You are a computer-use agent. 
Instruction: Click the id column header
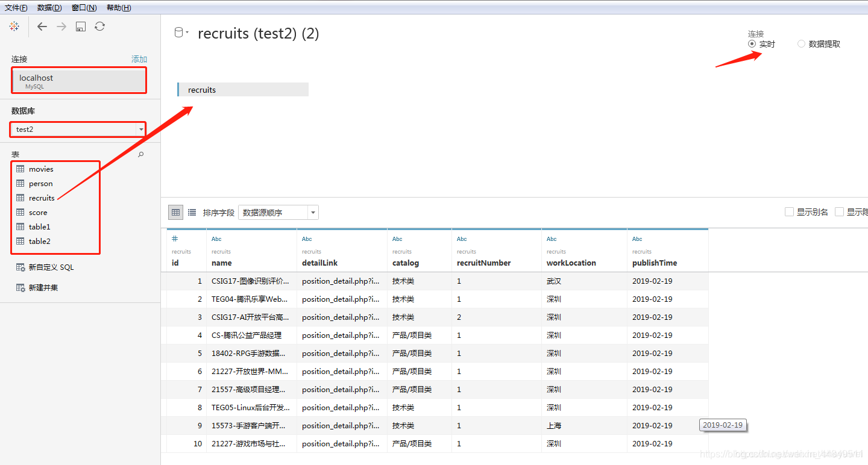[175, 263]
